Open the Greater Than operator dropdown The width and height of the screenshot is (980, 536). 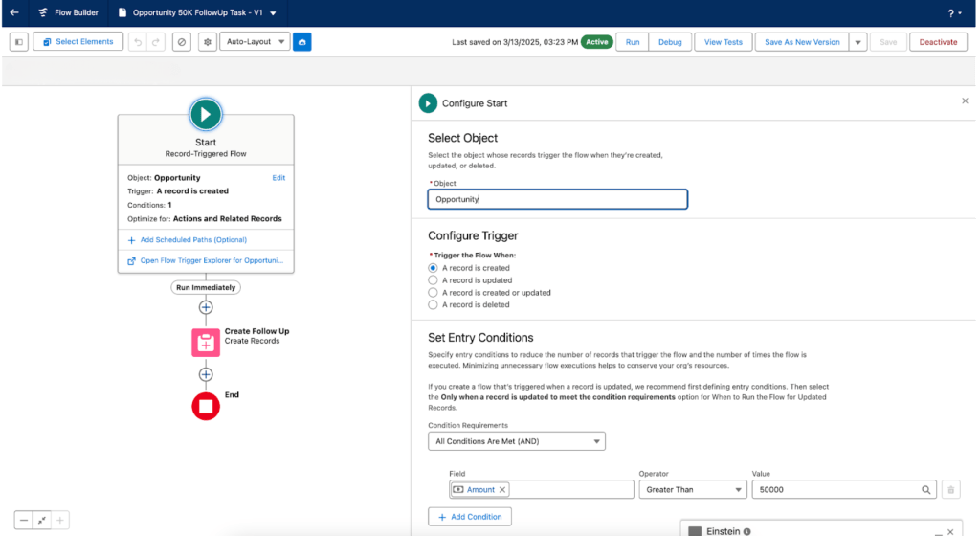[x=693, y=489]
